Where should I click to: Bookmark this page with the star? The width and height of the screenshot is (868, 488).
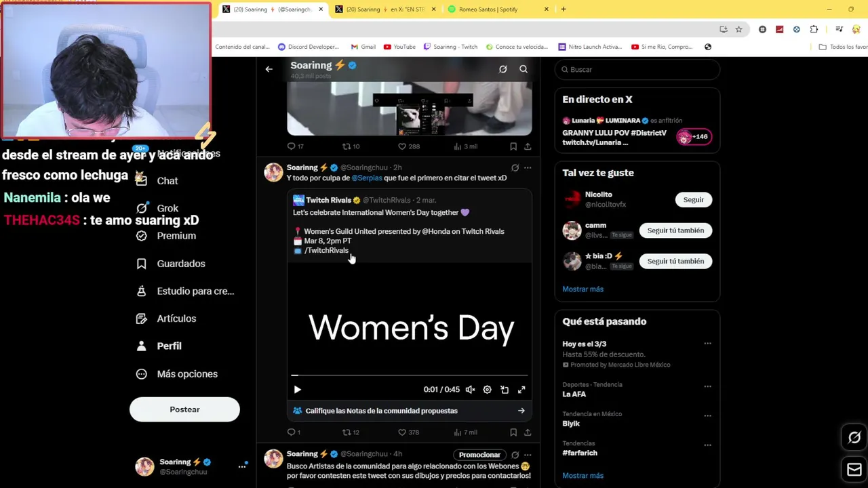click(x=738, y=29)
